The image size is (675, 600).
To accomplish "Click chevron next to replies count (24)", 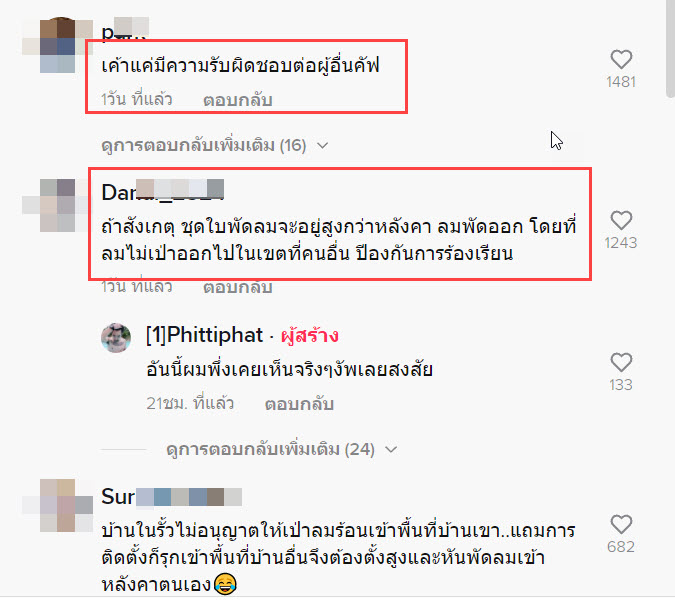I will pyautogui.click(x=391, y=450).
